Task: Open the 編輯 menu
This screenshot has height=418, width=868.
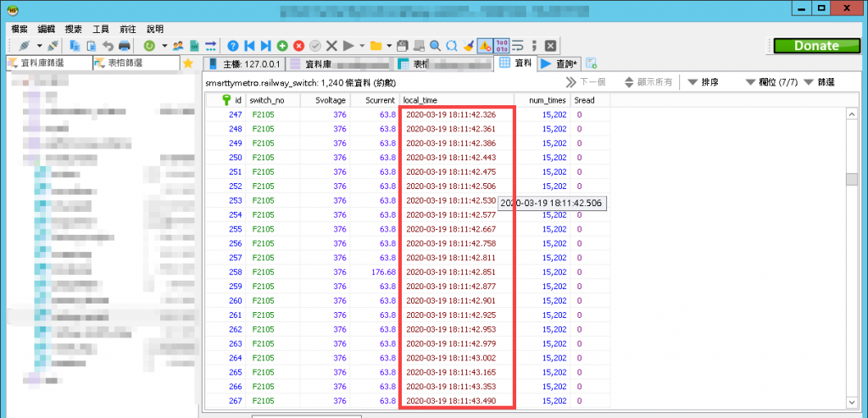Action: tap(47, 29)
